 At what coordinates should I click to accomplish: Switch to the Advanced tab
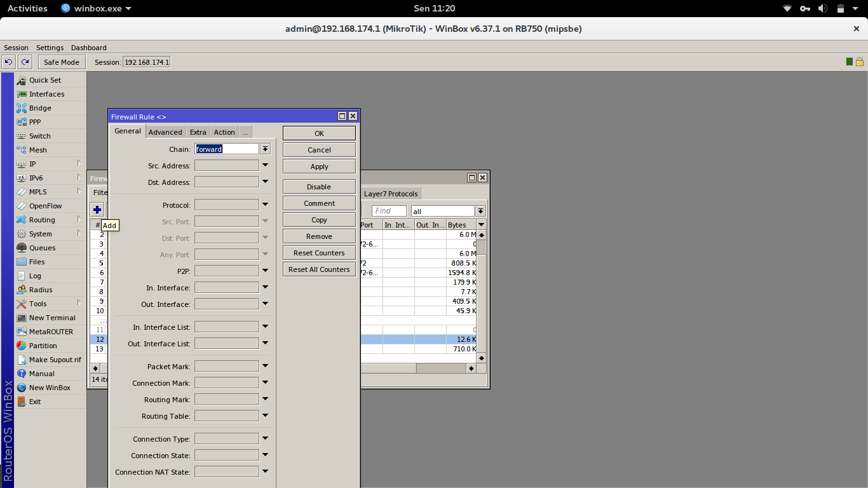165,132
